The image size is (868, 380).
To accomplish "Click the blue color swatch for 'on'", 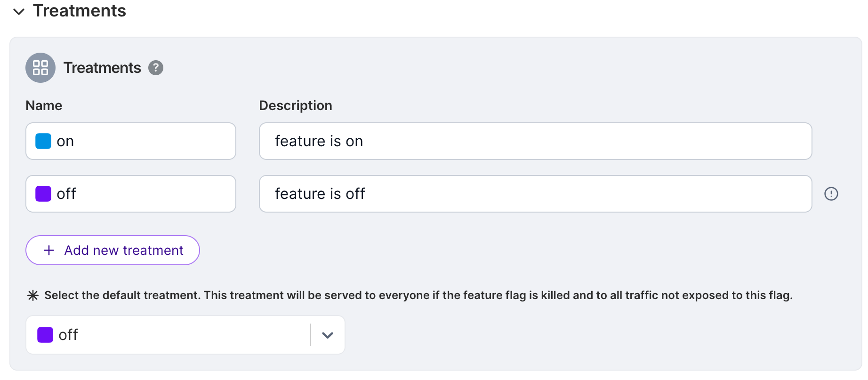I will [43, 141].
